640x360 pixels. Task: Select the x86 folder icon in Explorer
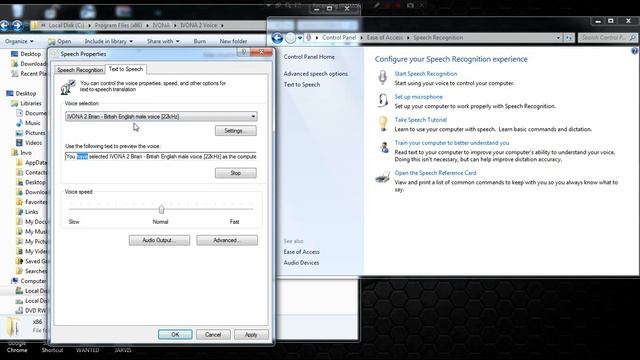click(x=14, y=327)
